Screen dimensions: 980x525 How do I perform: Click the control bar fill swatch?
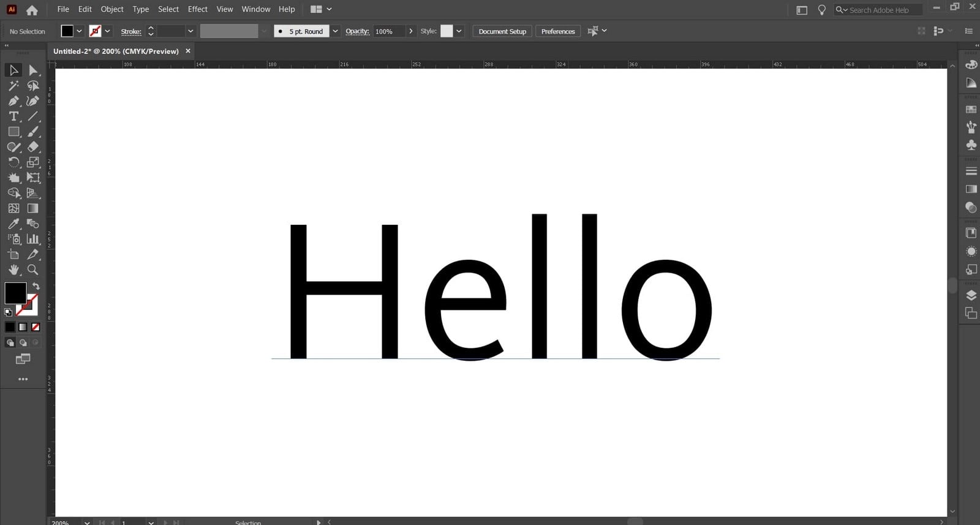[x=67, y=31]
